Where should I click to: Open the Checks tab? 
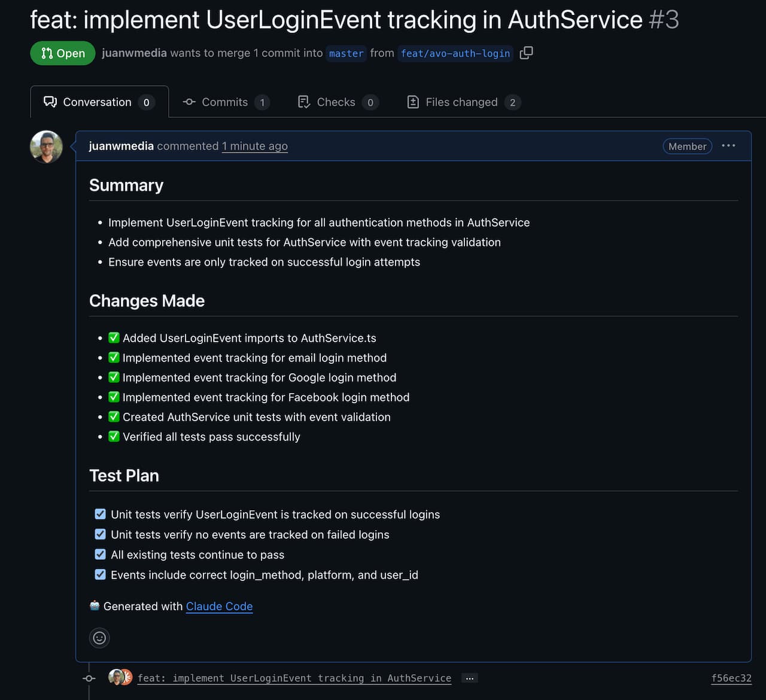click(x=336, y=102)
